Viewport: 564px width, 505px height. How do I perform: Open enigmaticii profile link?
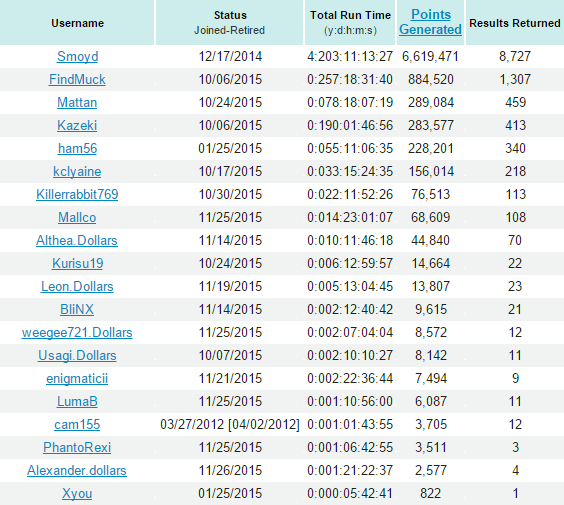(77, 379)
